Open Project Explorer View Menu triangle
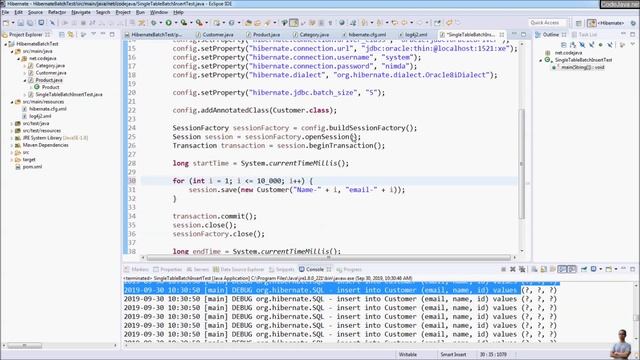Viewport: 640px width, 360px height. 93,34
